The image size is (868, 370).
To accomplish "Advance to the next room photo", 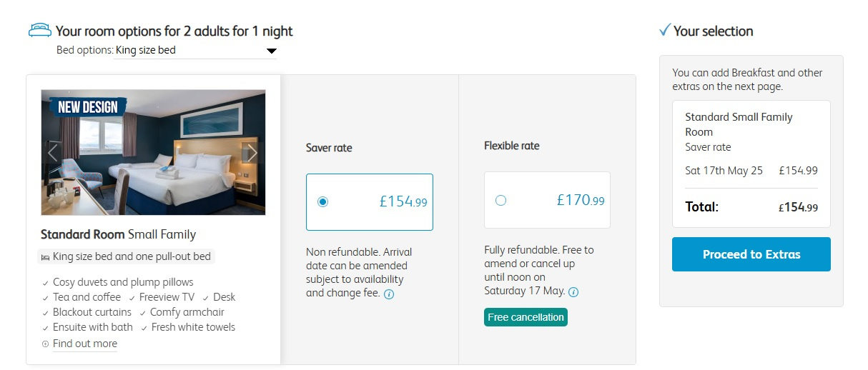I will [x=251, y=152].
